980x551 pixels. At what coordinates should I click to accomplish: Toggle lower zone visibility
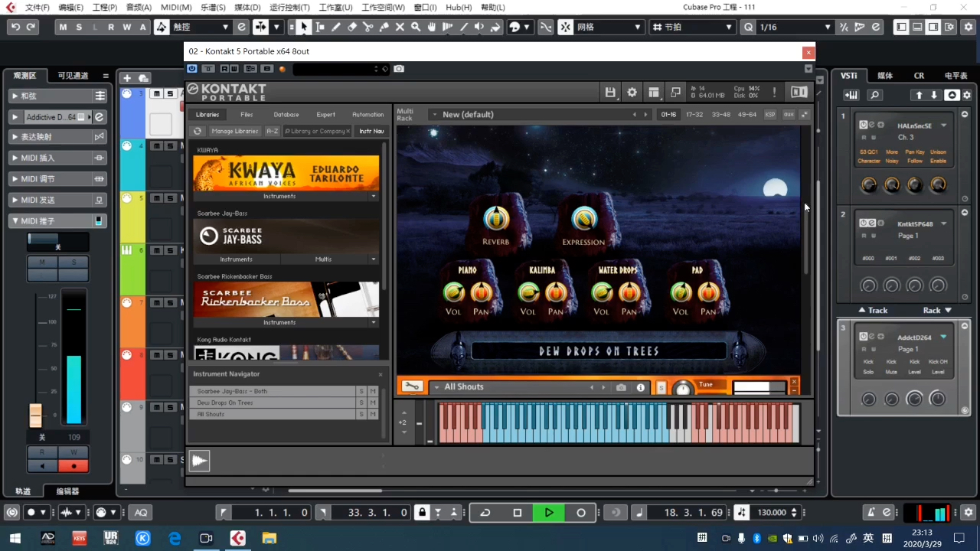[x=917, y=27]
